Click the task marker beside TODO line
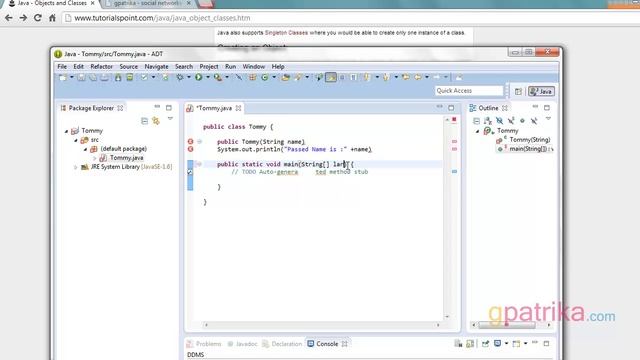The image size is (640, 360). coord(190,172)
